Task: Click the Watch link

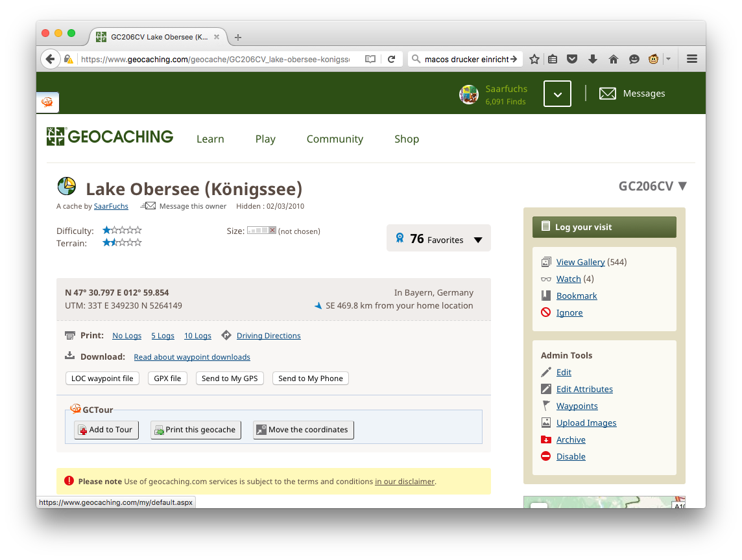Action: pos(568,279)
